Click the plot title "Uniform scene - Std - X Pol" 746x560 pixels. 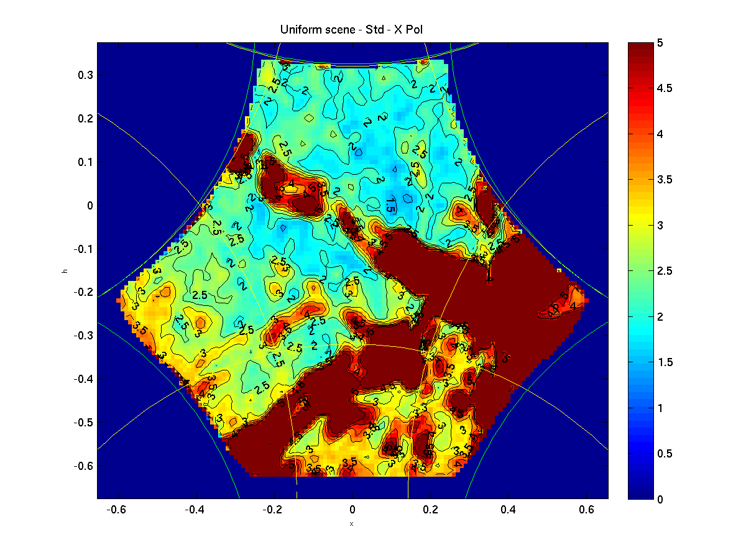coord(352,30)
